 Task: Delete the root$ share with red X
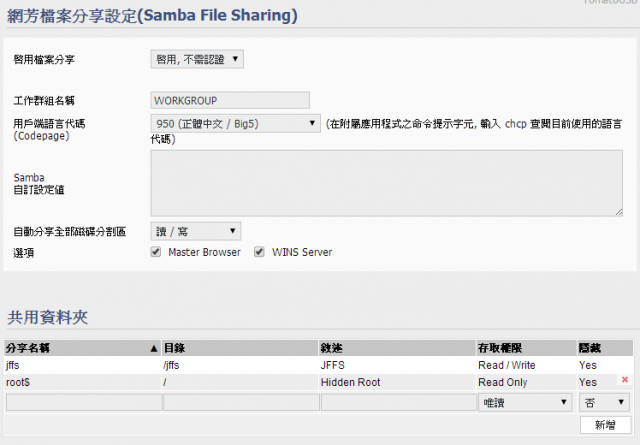click(x=624, y=380)
